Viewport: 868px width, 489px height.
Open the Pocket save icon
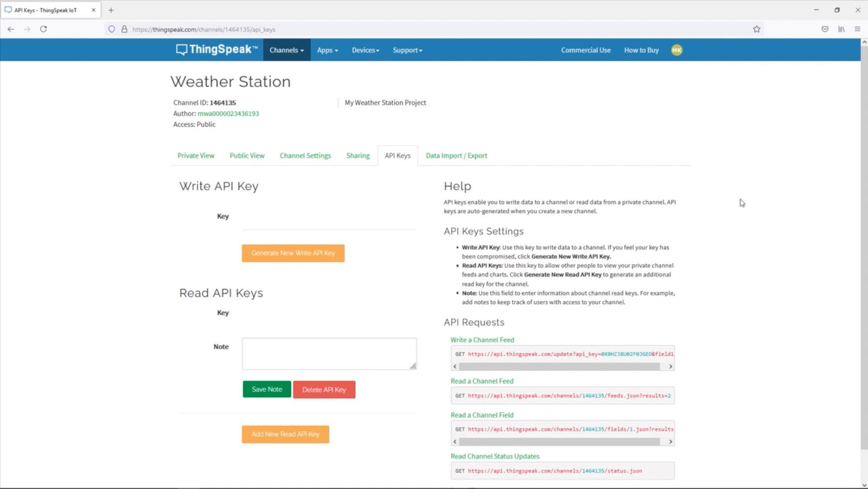pyautogui.click(x=825, y=29)
